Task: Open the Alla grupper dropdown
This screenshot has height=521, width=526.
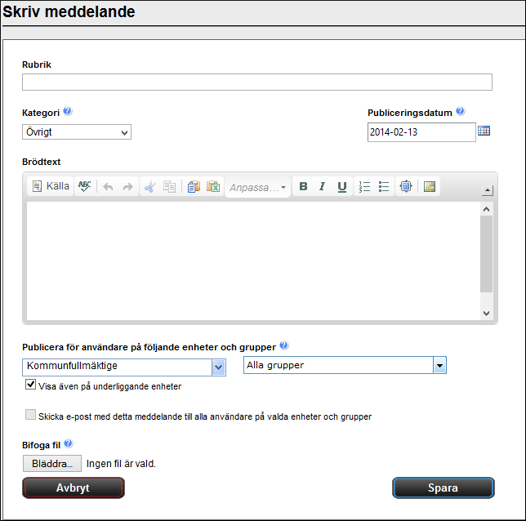Action: pyautogui.click(x=345, y=365)
